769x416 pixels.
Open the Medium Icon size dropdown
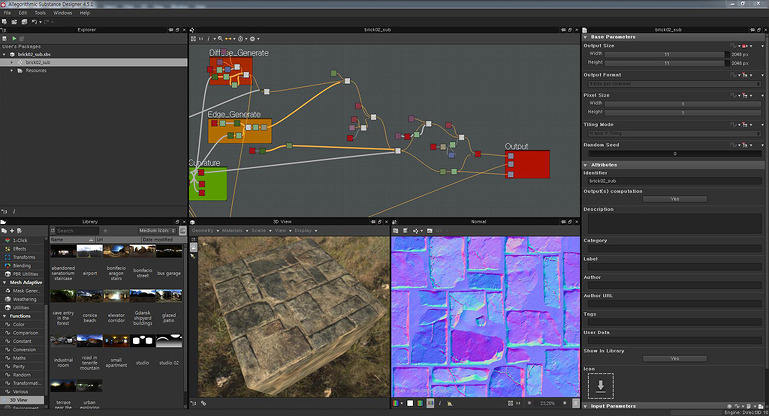tap(157, 231)
